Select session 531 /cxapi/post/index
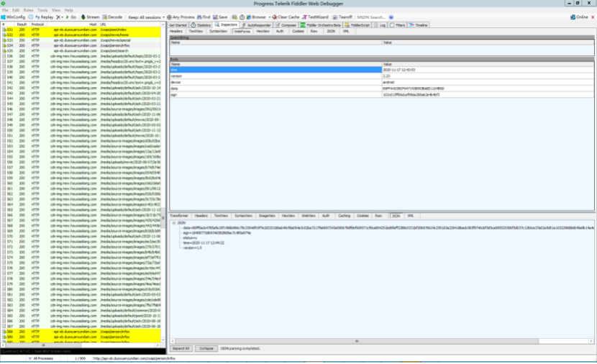The width and height of the screenshot is (597, 364). coord(81,29)
